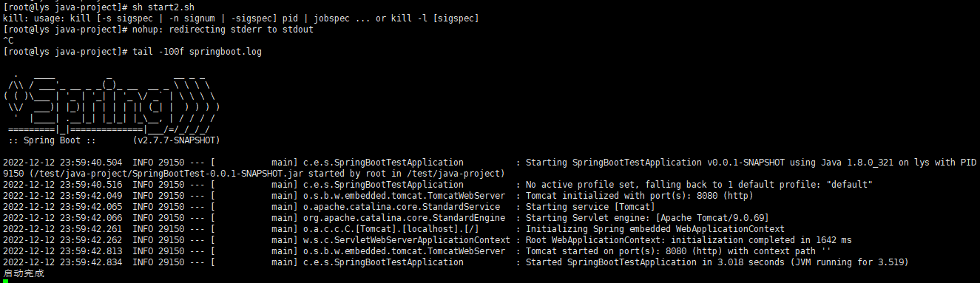Click the "Root WebApplicationContext" initialization completed line
The width and height of the screenshot is (980, 283).
(689, 240)
